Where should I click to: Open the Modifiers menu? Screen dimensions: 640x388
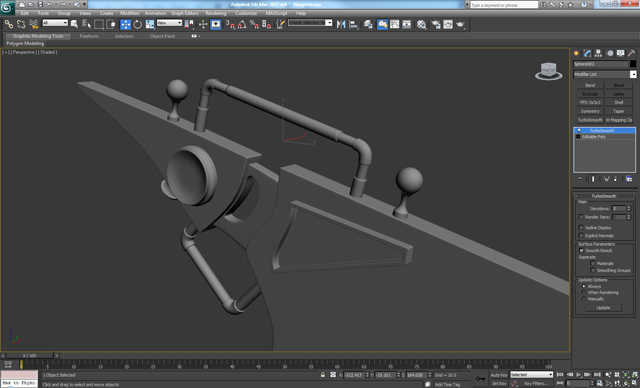point(130,13)
